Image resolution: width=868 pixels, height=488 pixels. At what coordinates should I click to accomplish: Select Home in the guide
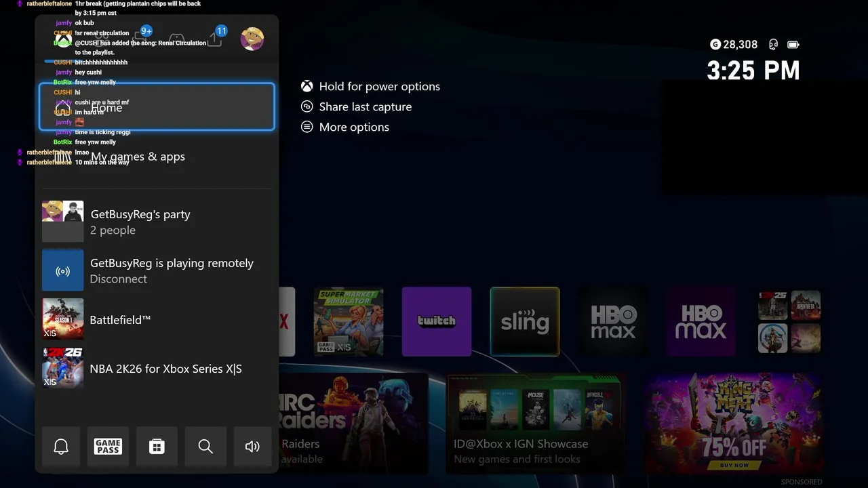157,107
